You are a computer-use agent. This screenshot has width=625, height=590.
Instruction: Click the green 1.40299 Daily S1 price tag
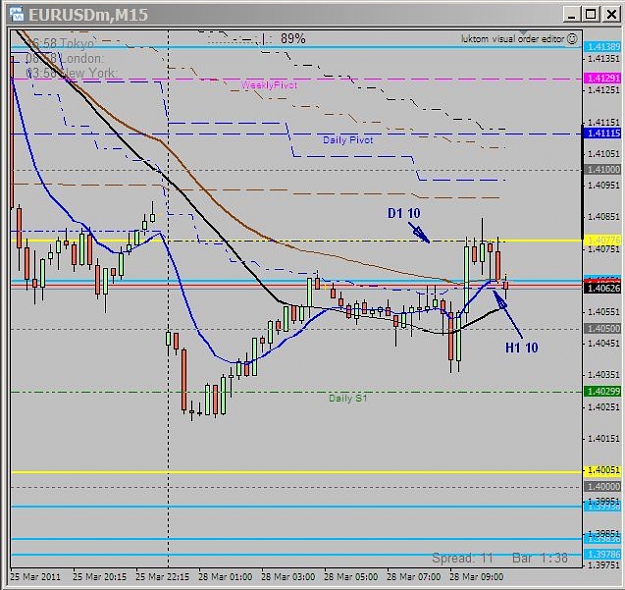click(x=604, y=391)
